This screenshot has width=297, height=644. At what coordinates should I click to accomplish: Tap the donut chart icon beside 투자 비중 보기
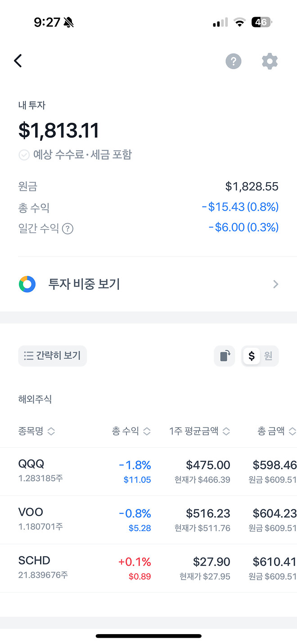click(x=27, y=284)
